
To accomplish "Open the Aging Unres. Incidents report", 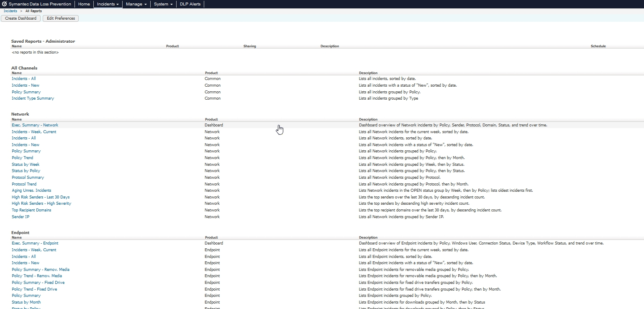I will point(31,191).
